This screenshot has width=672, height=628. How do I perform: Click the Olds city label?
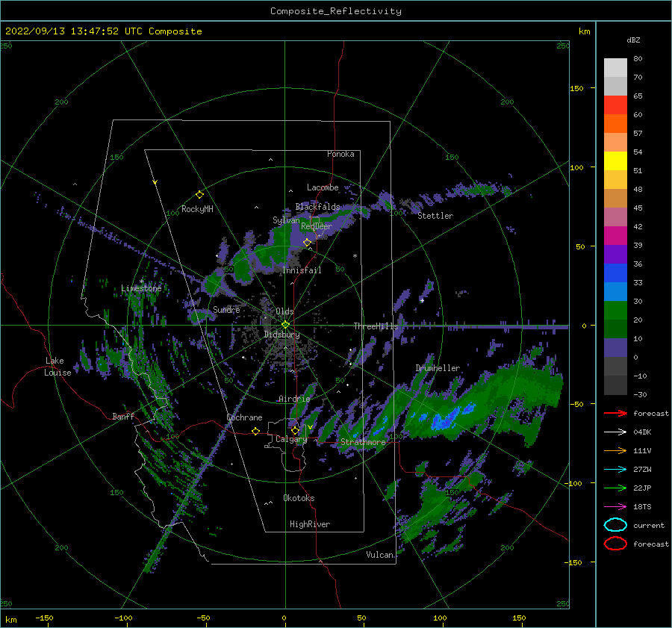[284, 311]
